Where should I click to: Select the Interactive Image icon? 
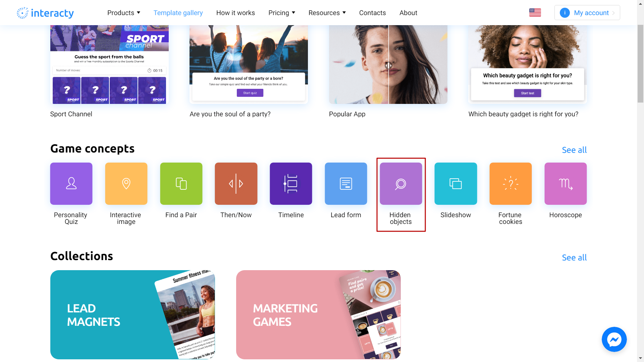126,183
